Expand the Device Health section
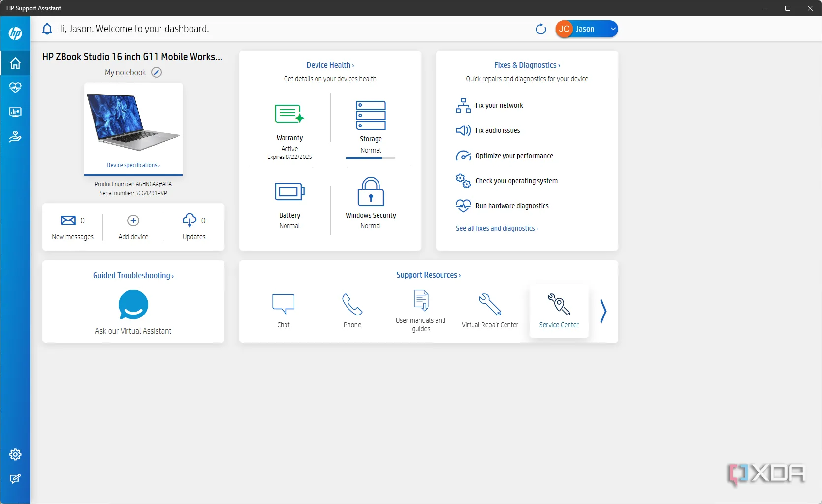The image size is (822, 504). point(330,65)
